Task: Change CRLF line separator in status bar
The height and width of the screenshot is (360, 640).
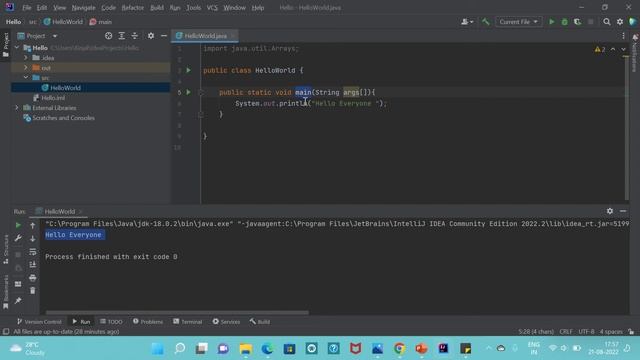Action: point(566,332)
